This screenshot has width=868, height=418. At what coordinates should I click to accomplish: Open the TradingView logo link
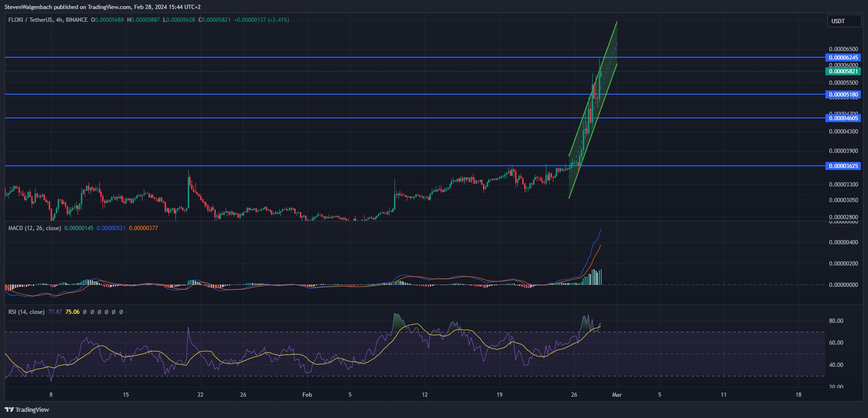point(27,409)
